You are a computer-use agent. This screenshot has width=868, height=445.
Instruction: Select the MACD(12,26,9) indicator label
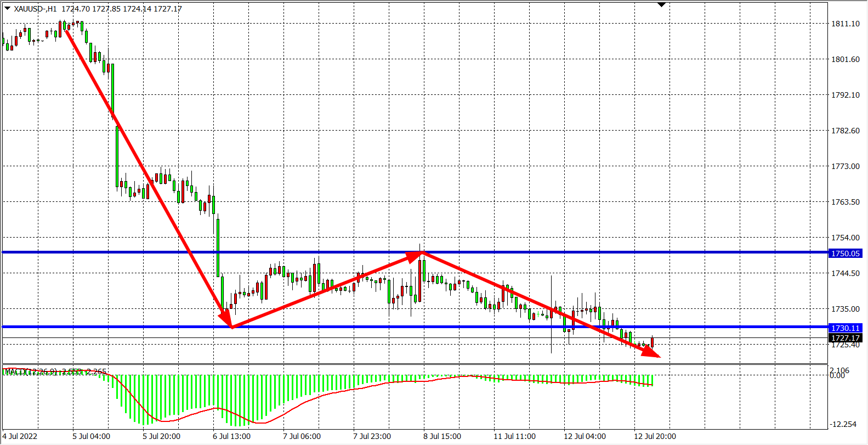pyautogui.click(x=31, y=372)
